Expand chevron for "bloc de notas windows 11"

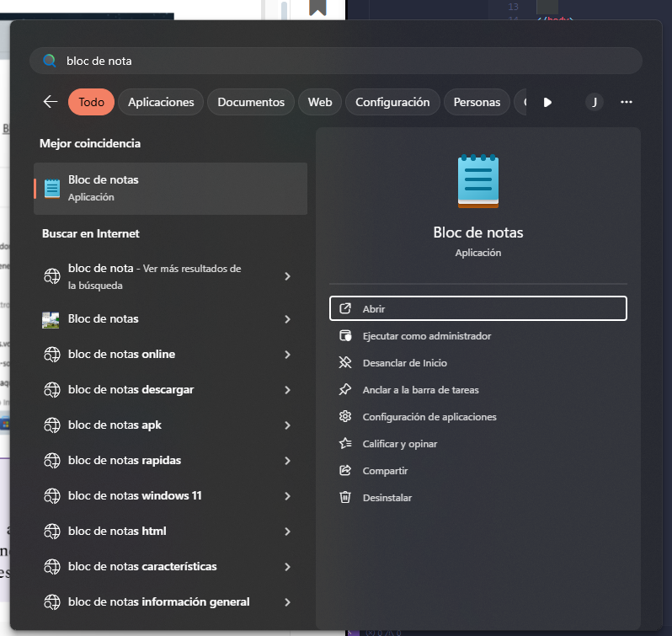click(x=287, y=496)
